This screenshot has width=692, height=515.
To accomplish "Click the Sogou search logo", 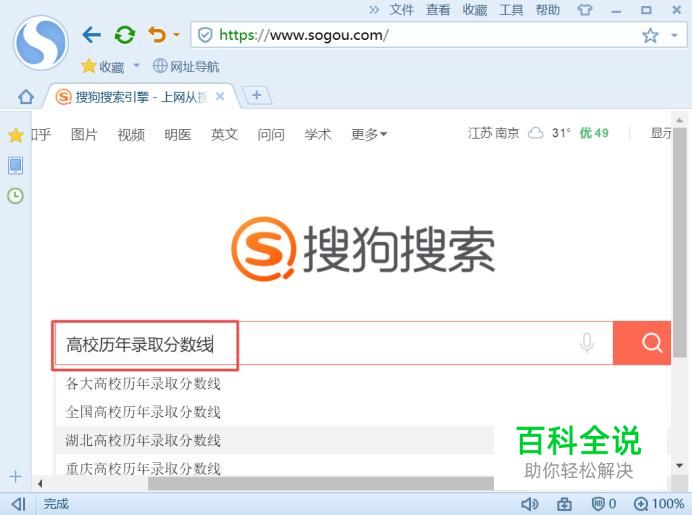I will pos(363,249).
